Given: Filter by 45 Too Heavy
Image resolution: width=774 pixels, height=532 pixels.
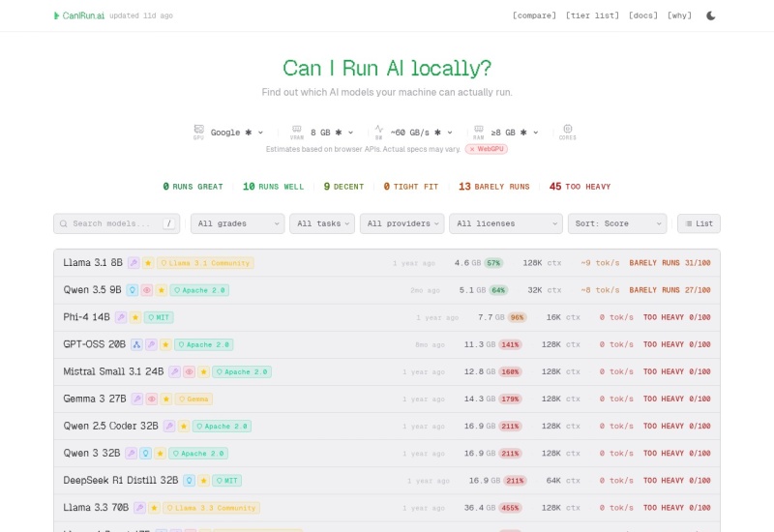Looking at the screenshot, I should tap(580, 187).
